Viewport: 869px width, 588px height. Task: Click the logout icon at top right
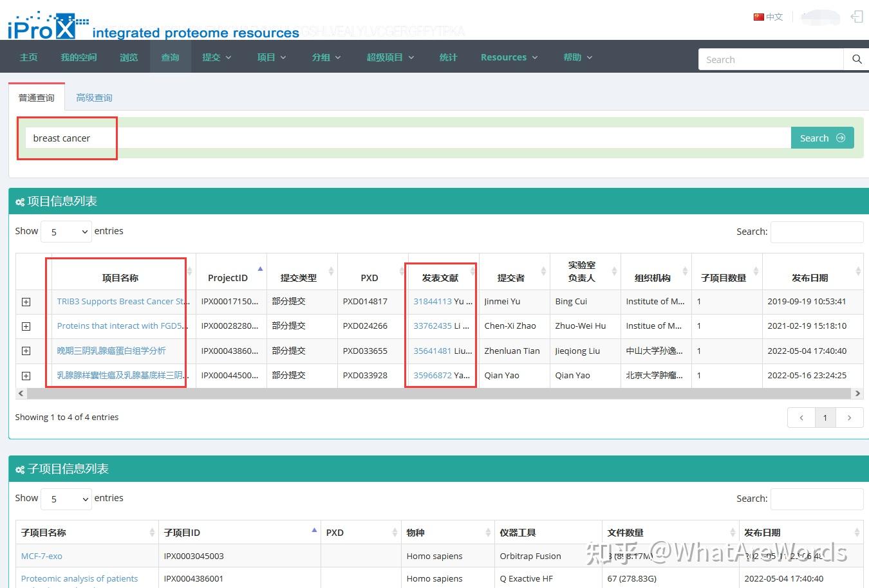point(857,17)
